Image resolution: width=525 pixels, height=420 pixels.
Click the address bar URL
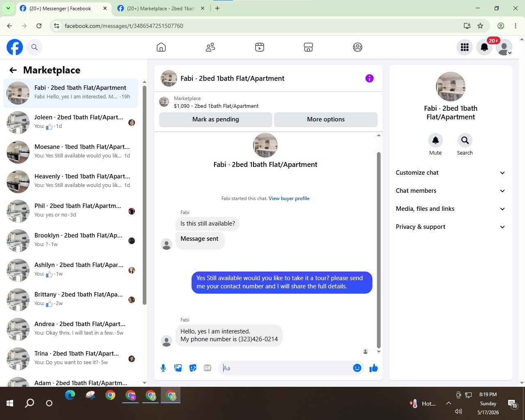124,26
